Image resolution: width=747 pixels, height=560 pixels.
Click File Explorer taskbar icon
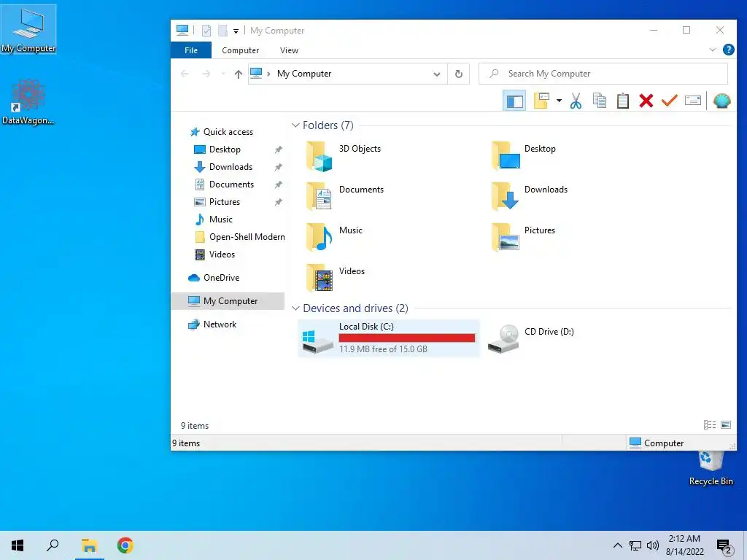[89, 545]
